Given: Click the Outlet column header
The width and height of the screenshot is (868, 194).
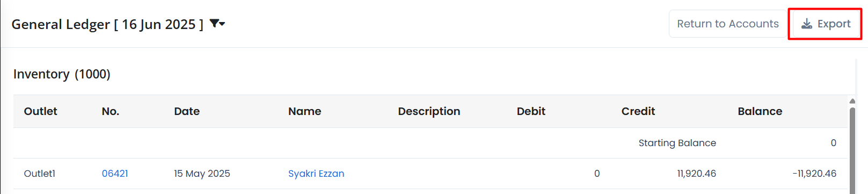Looking at the screenshot, I should (x=41, y=111).
